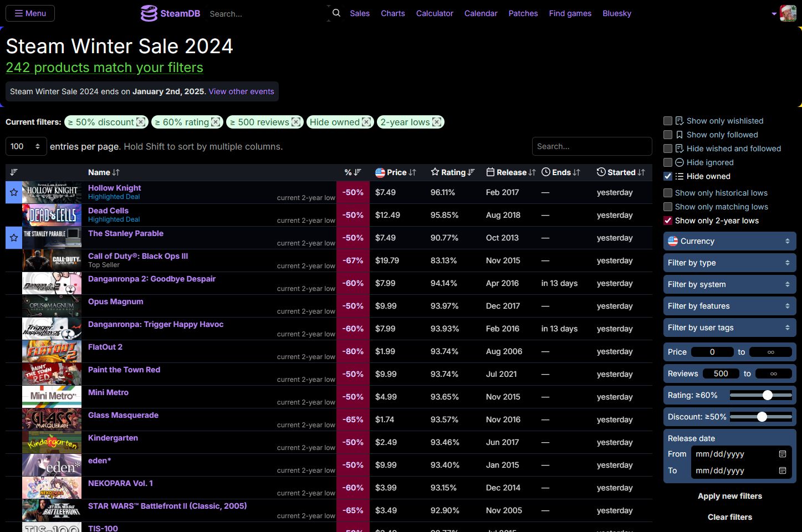The width and height of the screenshot is (802, 532).
Task: Uncheck the Hide owned checkbox
Action: 668,176
